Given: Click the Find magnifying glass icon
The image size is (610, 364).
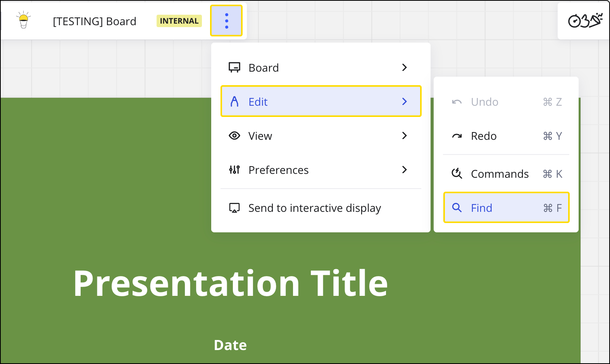Looking at the screenshot, I should [457, 208].
